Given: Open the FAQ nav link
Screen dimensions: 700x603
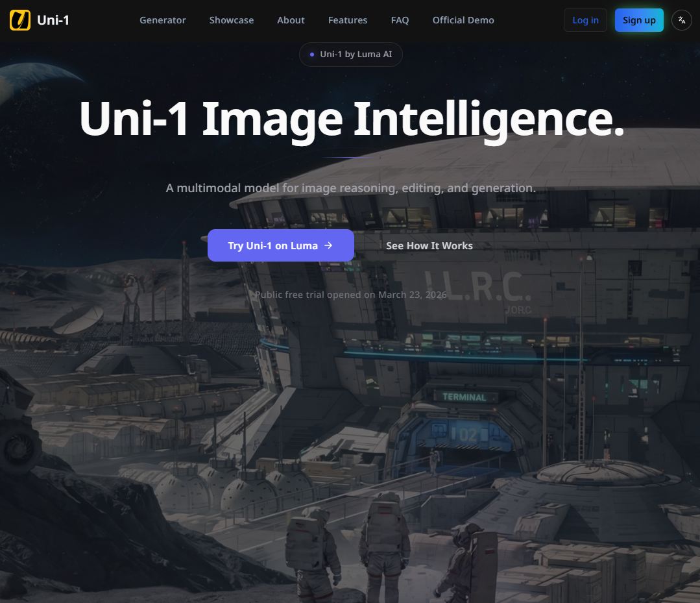Looking at the screenshot, I should coord(400,20).
